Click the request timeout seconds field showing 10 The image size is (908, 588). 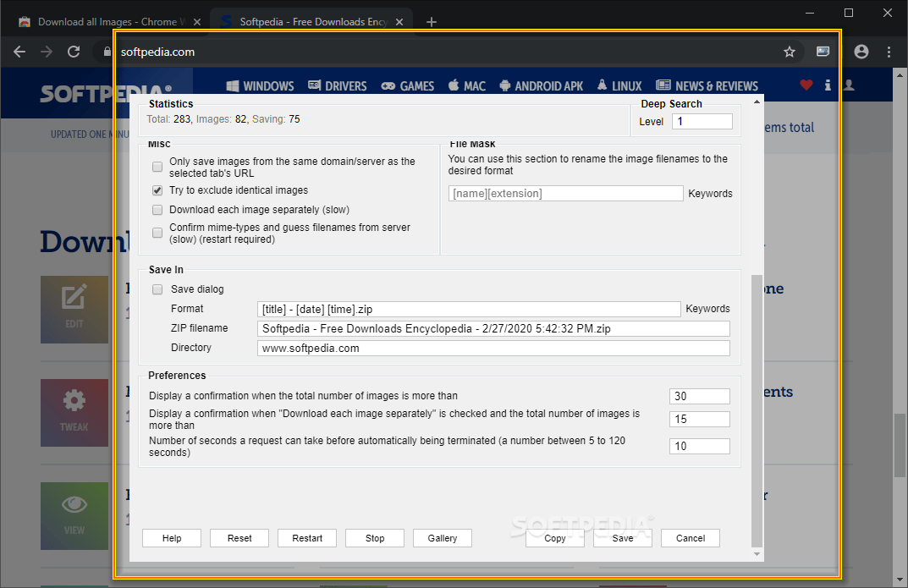pos(700,446)
